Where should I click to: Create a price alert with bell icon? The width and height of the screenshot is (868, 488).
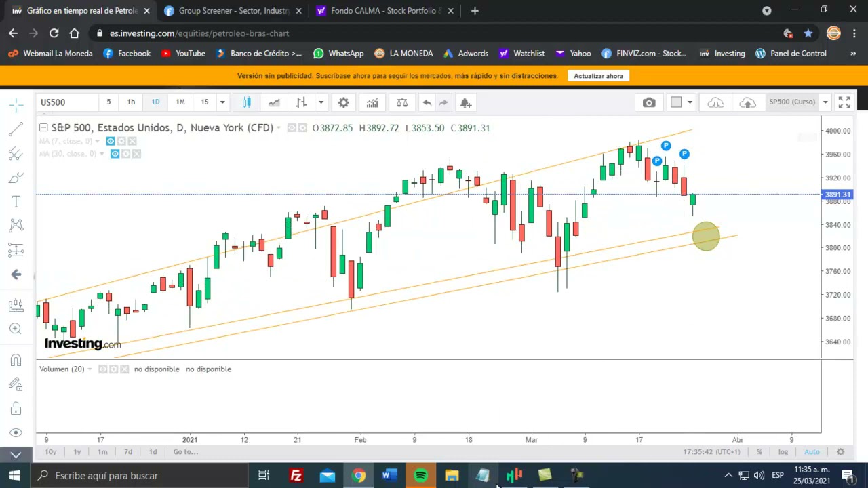pyautogui.click(x=466, y=102)
